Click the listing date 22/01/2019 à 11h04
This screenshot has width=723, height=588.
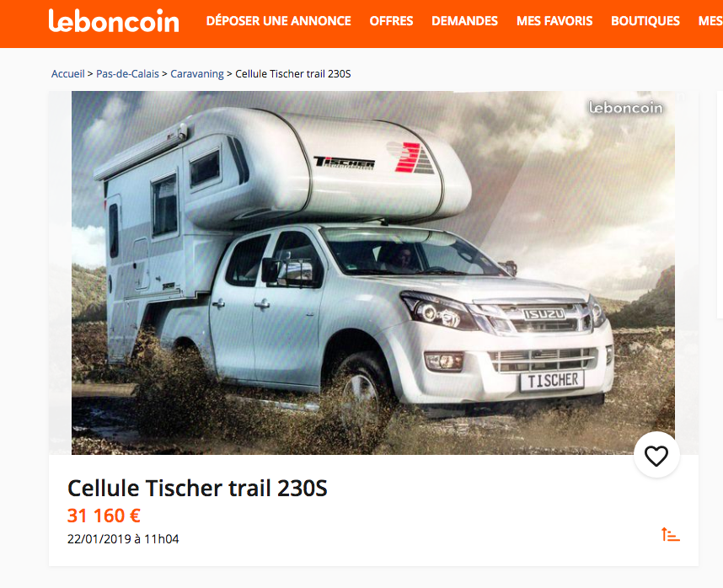click(123, 539)
